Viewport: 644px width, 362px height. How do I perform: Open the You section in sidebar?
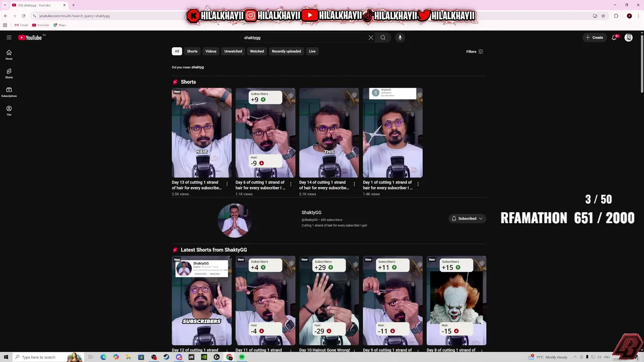[x=9, y=111]
